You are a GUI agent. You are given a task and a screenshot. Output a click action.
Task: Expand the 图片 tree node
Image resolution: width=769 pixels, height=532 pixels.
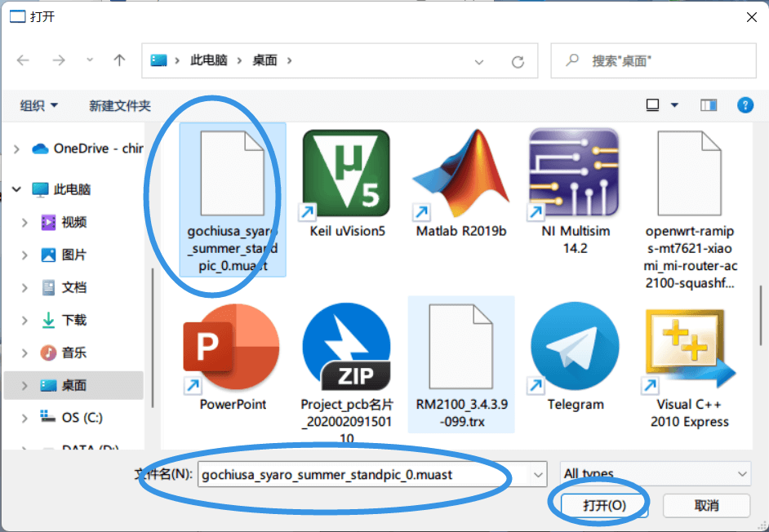pos(24,255)
